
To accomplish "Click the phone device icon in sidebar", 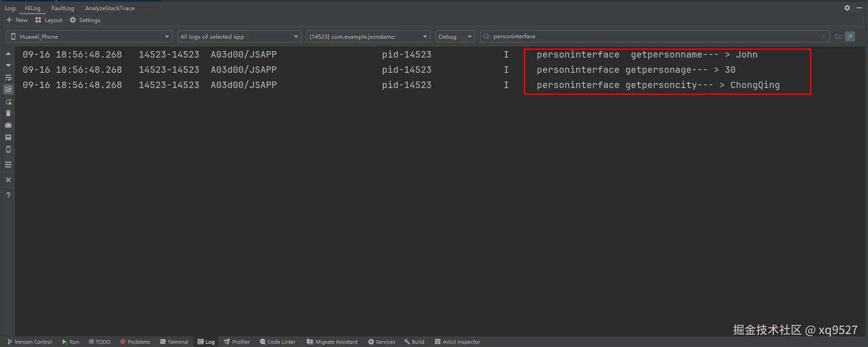I will coord(8,149).
